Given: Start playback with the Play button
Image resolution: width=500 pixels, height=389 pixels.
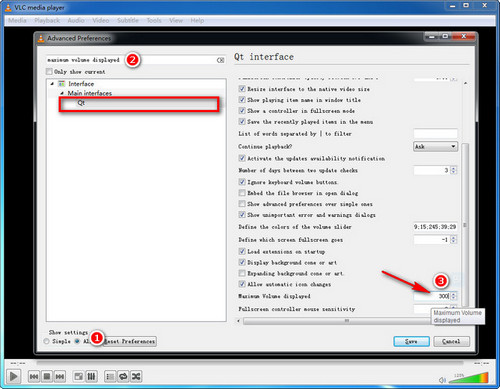Looking at the screenshot, I should pos(13,376).
